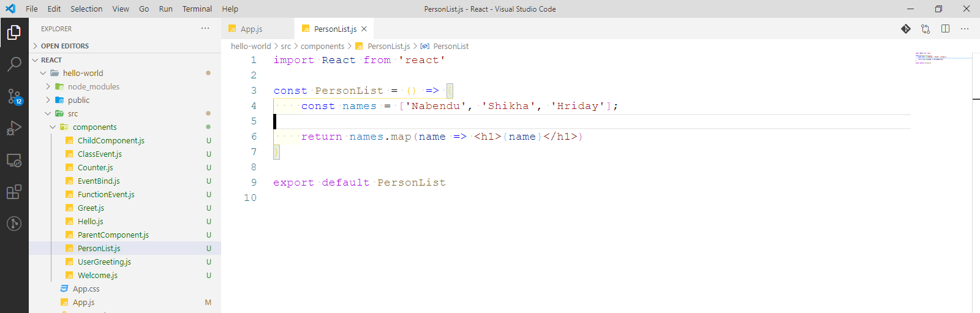Click PersonList symbol icon in breadcrumb
The width and height of the screenshot is (980, 313).
[x=425, y=46]
